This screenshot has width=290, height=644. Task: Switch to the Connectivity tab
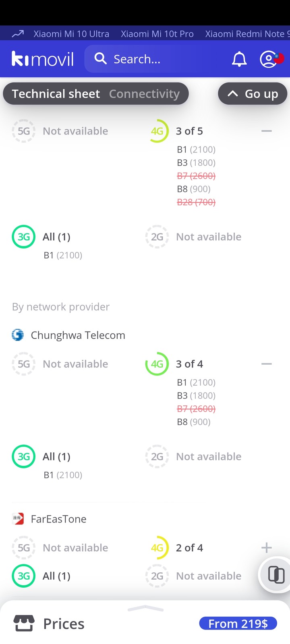[x=144, y=94]
